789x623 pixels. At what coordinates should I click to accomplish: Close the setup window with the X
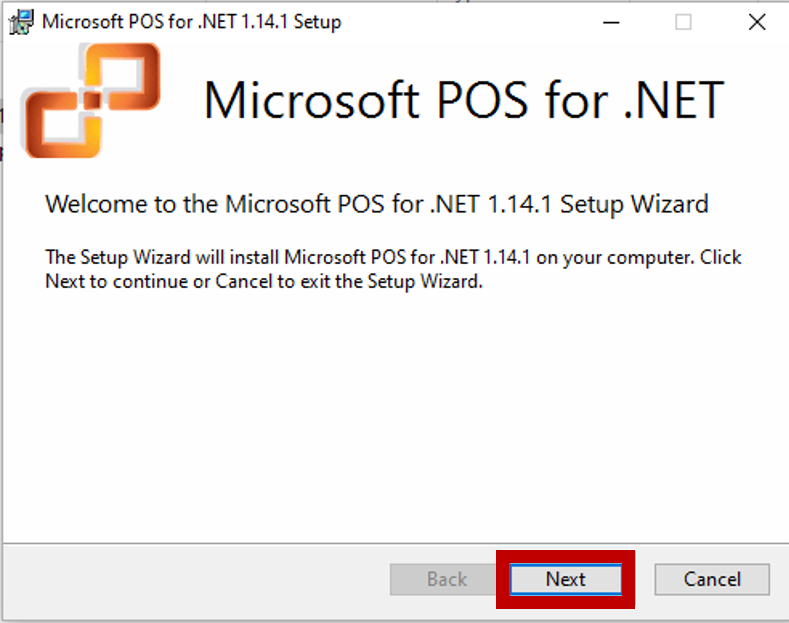[x=757, y=22]
